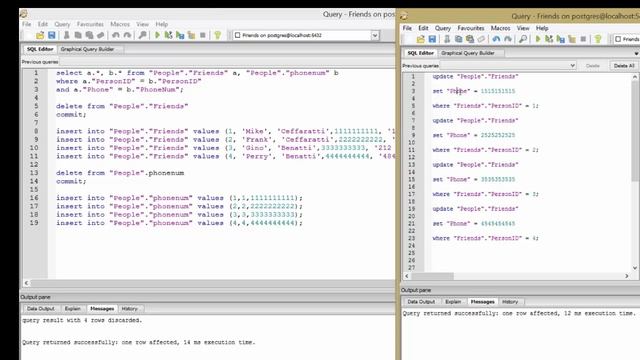Click Paste icon in left query window
640x360 pixels.
(89, 36)
